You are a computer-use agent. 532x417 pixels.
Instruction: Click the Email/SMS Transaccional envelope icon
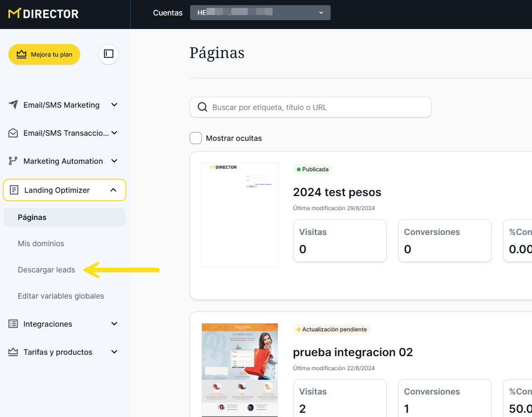13,133
